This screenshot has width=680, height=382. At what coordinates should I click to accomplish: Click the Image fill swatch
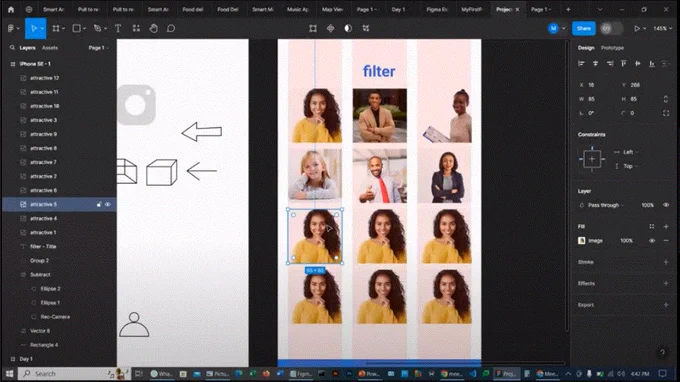point(582,241)
